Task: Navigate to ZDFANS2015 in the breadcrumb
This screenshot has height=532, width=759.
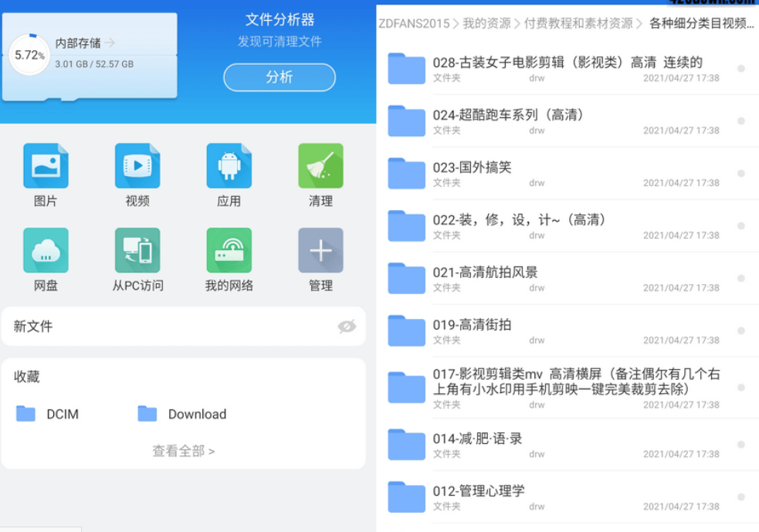Action: click(415, 24)
